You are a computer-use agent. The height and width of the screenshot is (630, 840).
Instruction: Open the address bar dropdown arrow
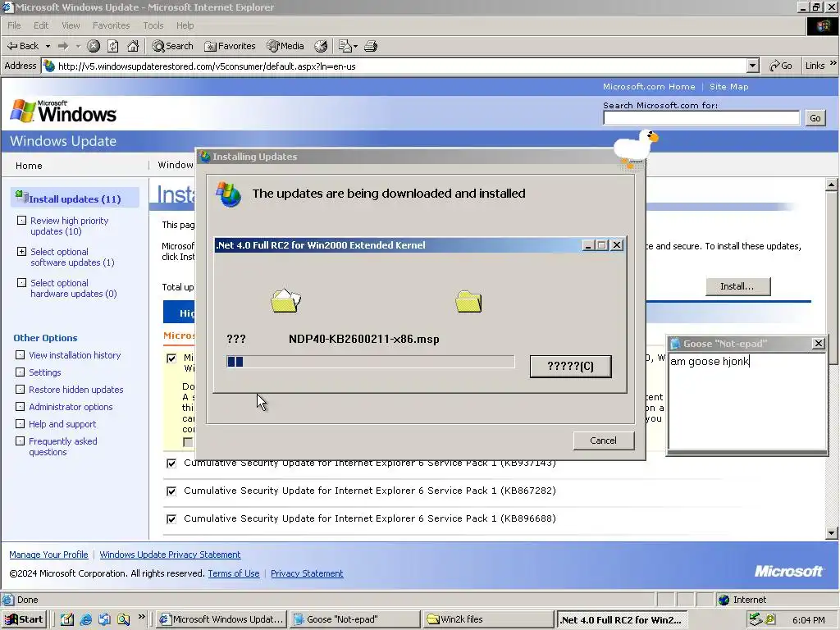point(753,66)
